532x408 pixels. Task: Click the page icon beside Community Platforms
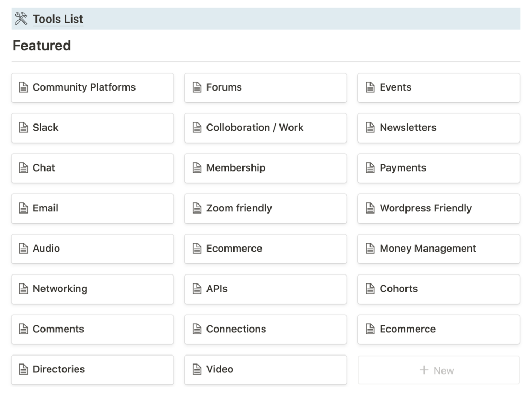point(23,87)
